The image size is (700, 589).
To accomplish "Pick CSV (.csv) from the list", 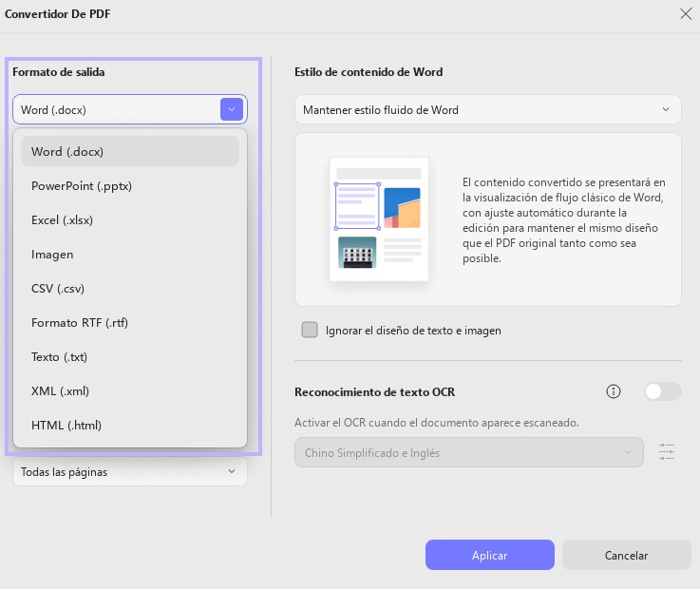I will coord(130,289).
